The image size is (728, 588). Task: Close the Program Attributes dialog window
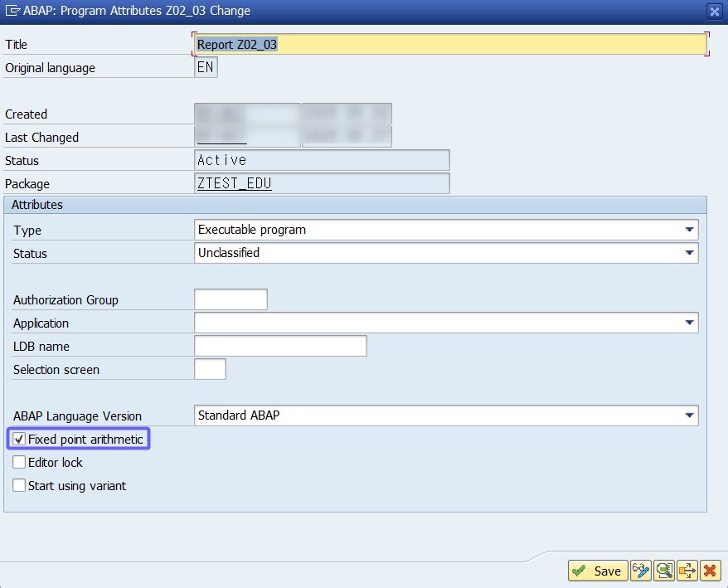[715, 11]
